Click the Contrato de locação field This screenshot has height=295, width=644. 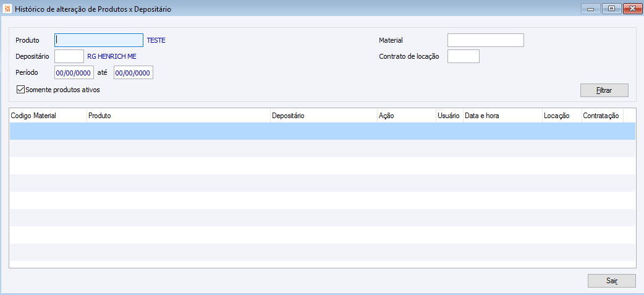464,56
